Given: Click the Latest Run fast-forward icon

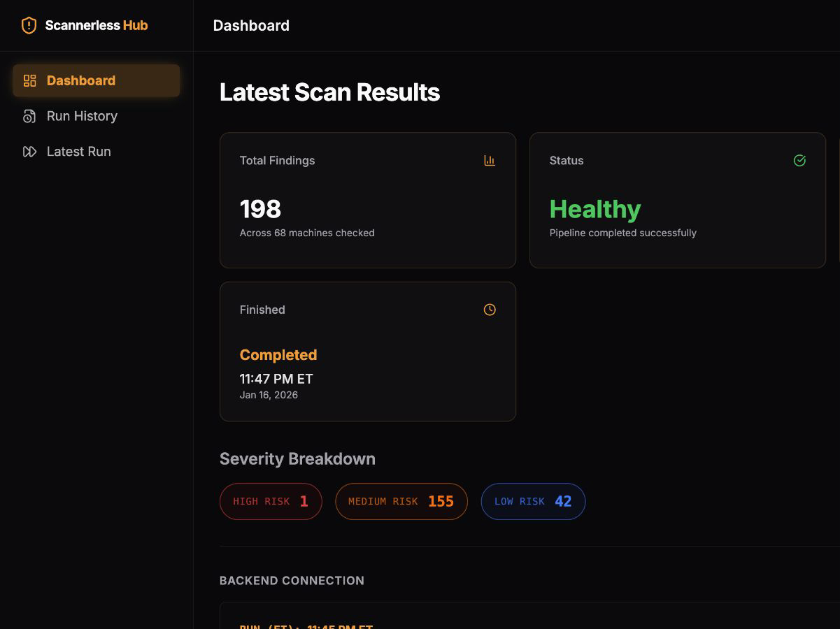Looking at the screenshot, I should coord(29,152).
